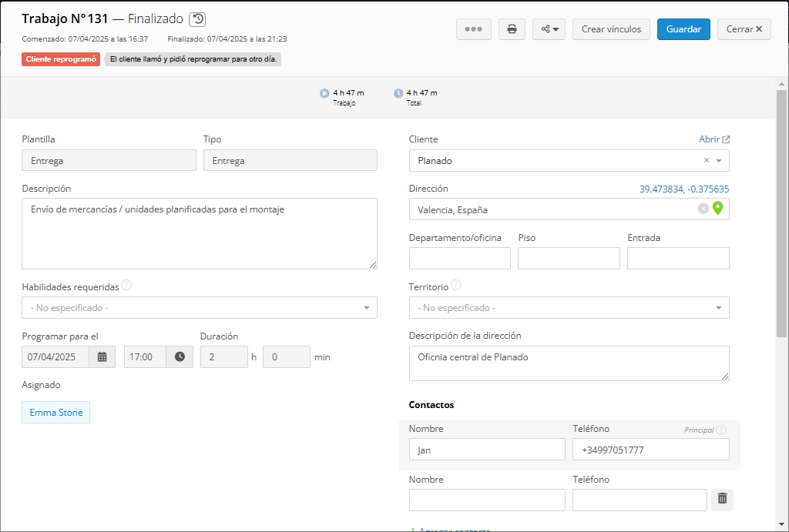Screen dimensions: 789x532
Task: Expand the Territorio dropdown
Action: (x=719, y=308)
